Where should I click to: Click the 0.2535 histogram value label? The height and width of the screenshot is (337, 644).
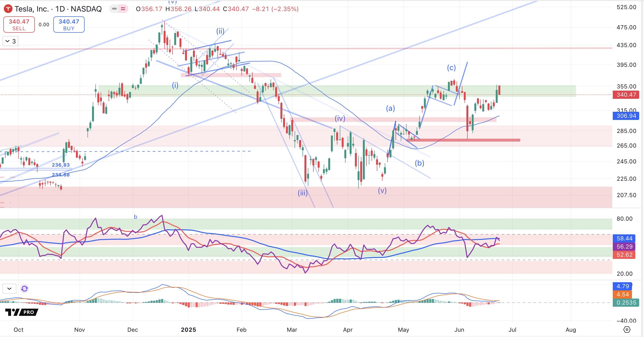click(626, 302)
